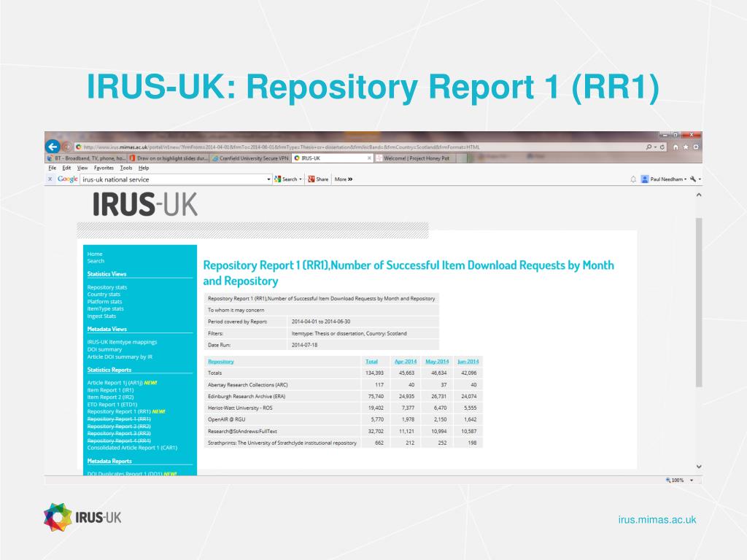
Task: Sort table by Repository column header
Action: pos(221,362)
